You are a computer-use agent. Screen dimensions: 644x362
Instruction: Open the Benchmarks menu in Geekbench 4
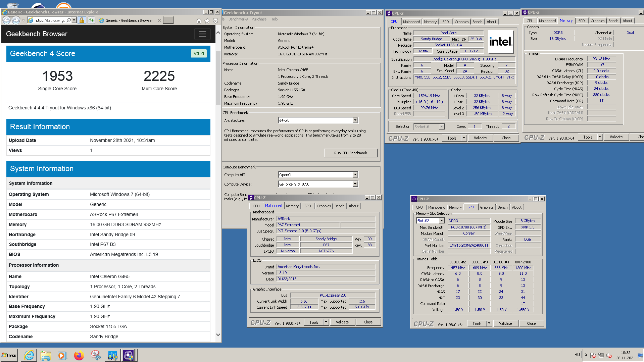point(238,19)
